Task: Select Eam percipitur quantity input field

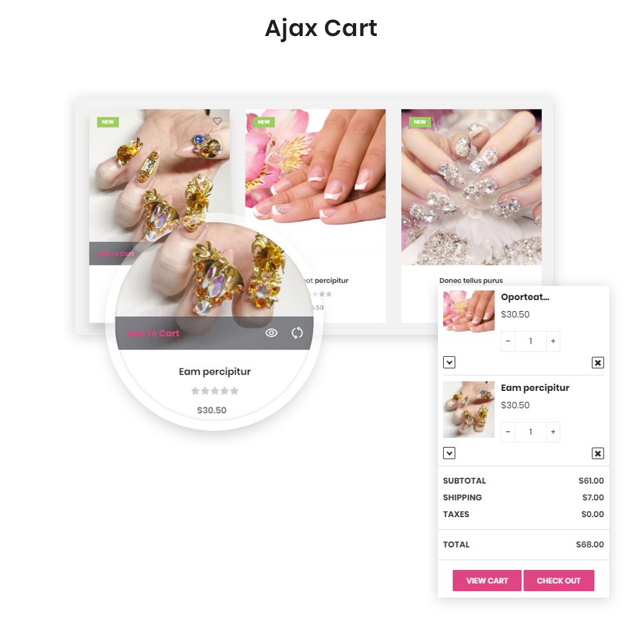Action: [x=531, y=432]
